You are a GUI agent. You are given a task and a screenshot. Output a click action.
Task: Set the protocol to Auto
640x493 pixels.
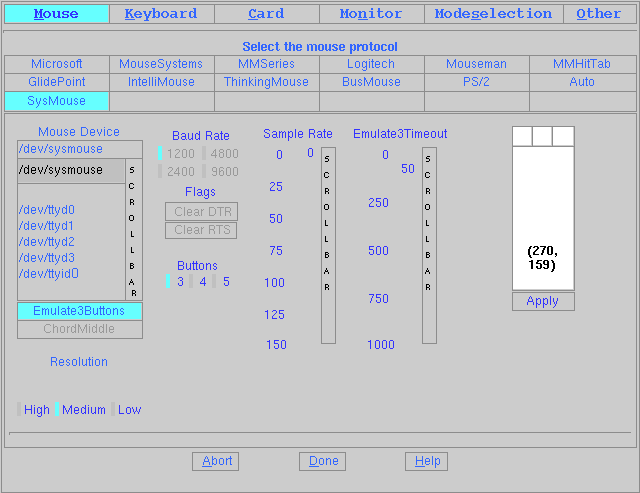coord(582,82)
